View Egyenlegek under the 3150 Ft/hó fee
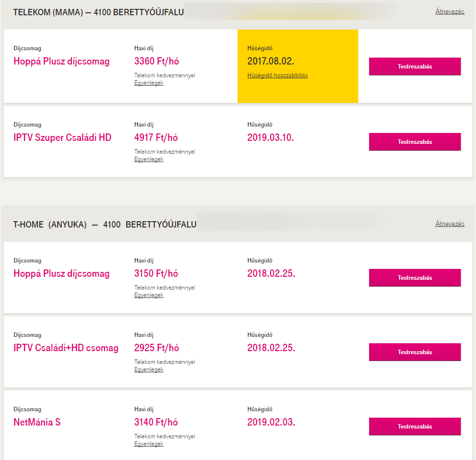476x460 pixels. (x=149, y=295)
